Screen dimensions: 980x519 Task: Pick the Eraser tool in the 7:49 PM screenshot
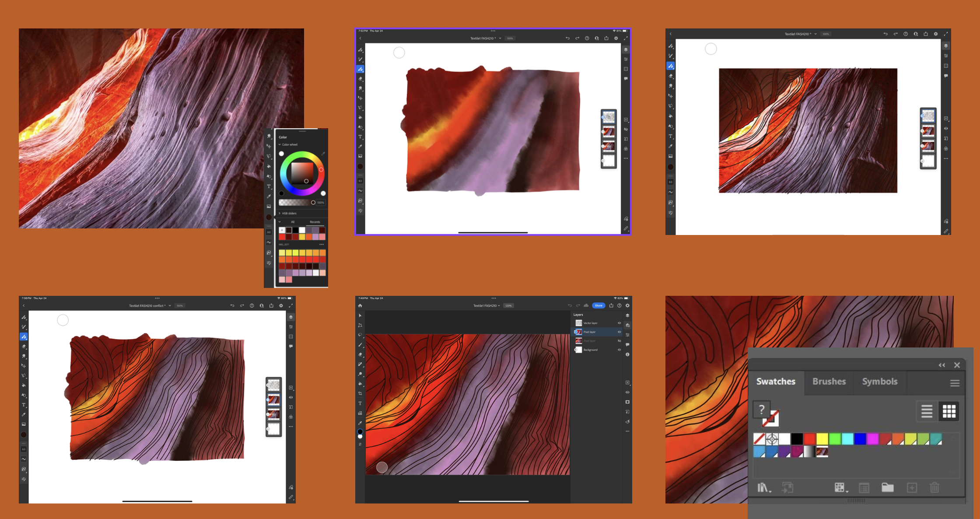pyautogui.click(x=360, y=354)
